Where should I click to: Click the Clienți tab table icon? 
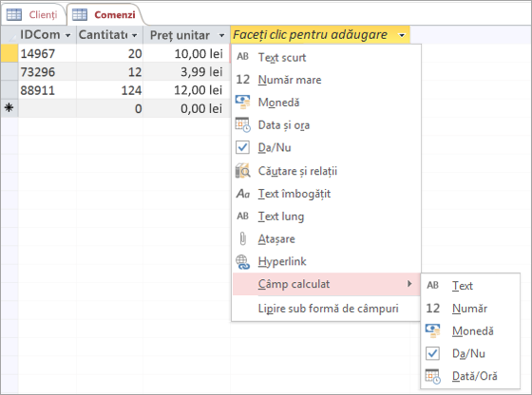tap(14, 14)
